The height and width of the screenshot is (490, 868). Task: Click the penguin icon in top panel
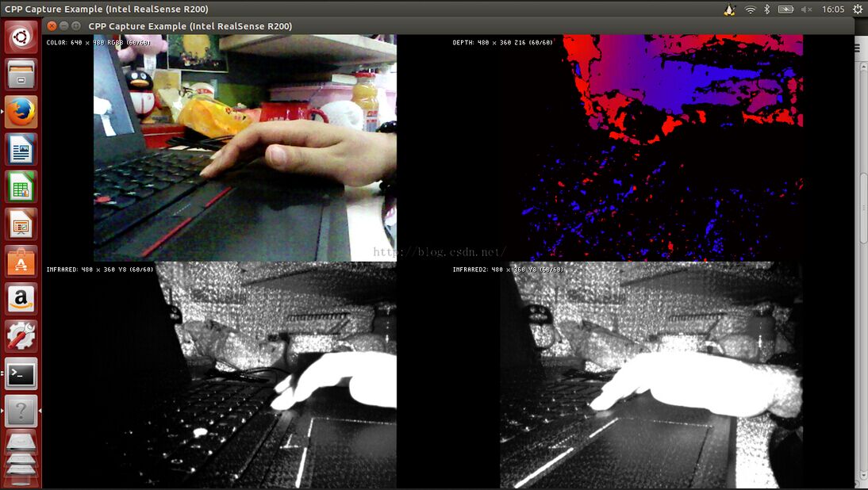[730, 10]
